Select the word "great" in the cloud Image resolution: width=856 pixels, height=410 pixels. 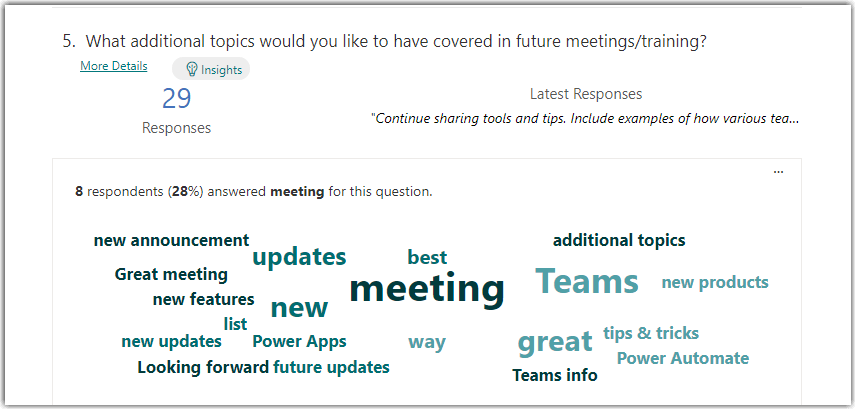(x=555, y=342)
